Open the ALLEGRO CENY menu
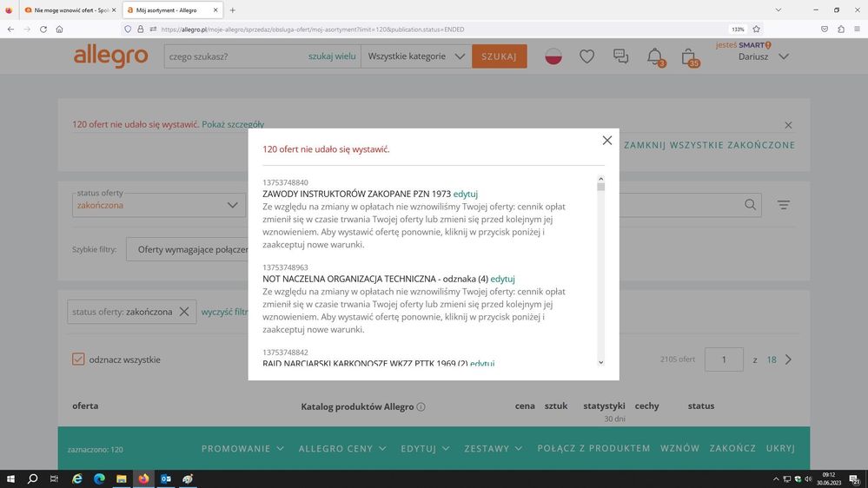The image size is (868, 488). (x=341, y=448)
